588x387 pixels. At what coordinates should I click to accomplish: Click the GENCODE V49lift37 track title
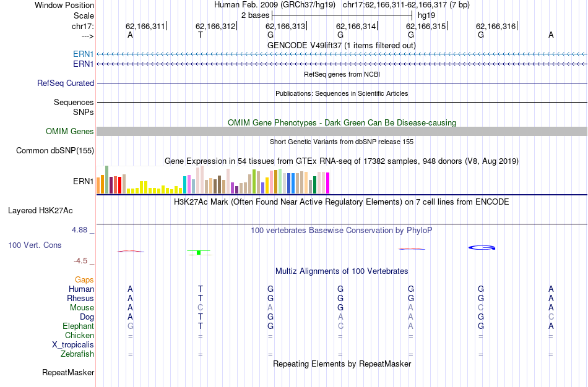click(342, 45)
